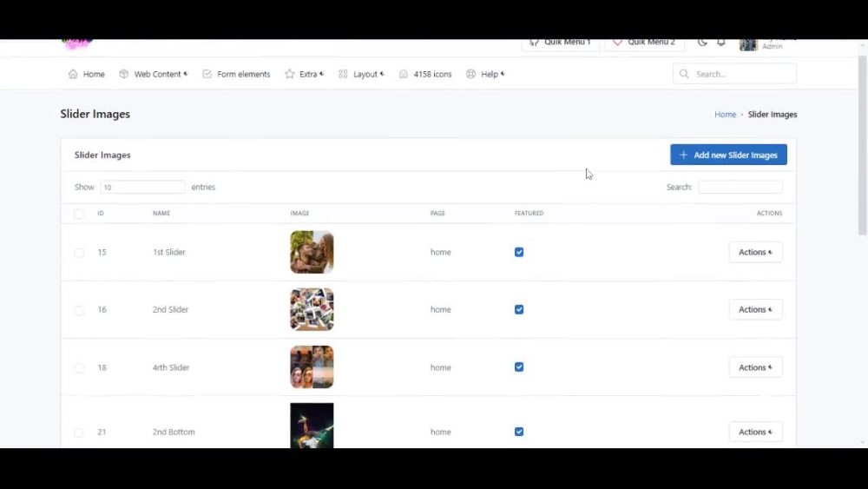Open the Admin user avatar
Screen dimensions: 868x489
[x=748, y=44]
